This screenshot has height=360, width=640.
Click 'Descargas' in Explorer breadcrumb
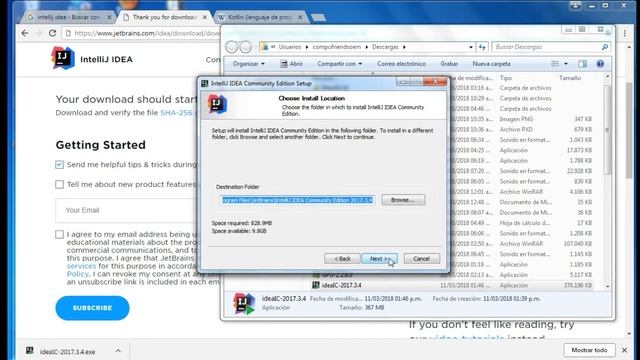385,47
